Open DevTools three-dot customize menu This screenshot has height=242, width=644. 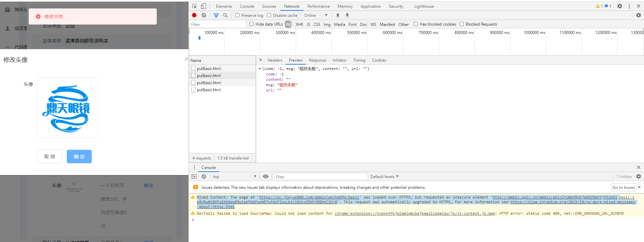click(629, 6)
